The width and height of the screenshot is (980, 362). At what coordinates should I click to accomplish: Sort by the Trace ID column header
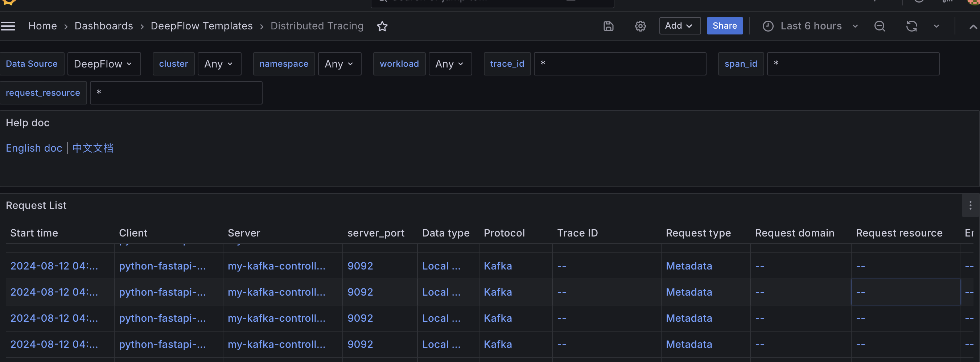[x=577, y=233]
